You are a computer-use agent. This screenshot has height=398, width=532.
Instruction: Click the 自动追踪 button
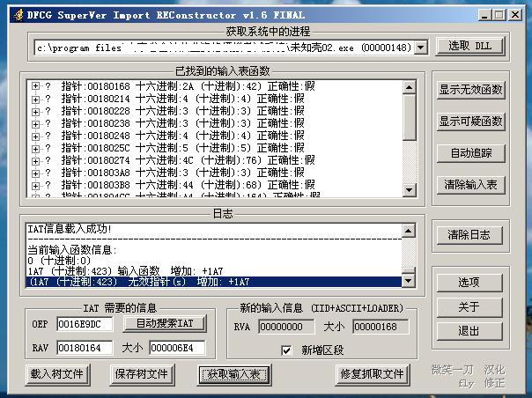coord(470,153)
